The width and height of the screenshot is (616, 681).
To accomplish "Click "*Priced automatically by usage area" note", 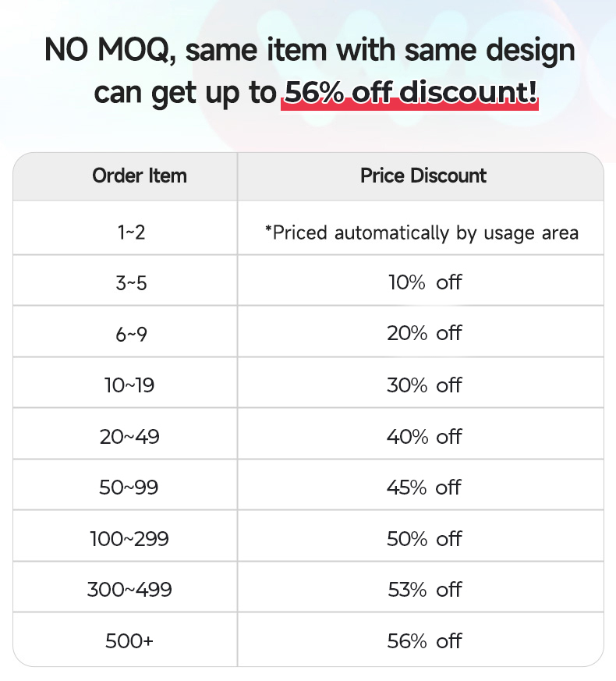I will [x=421, y=232].
